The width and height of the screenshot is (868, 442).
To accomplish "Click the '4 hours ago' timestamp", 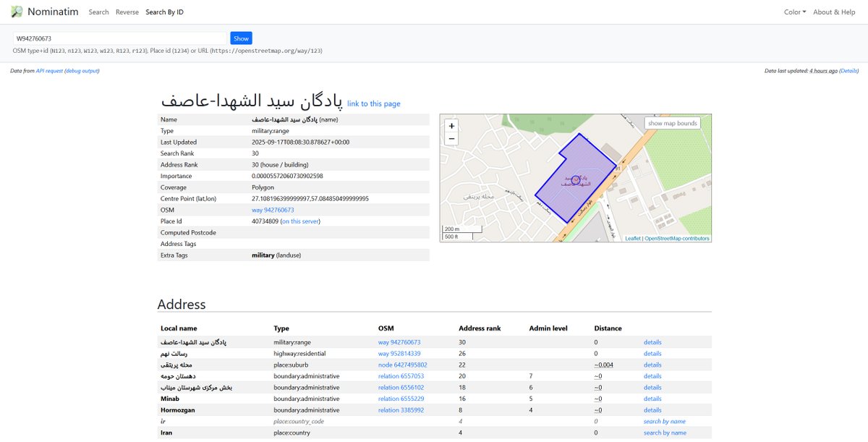I will pyautogui.click(x=823, y=71).
